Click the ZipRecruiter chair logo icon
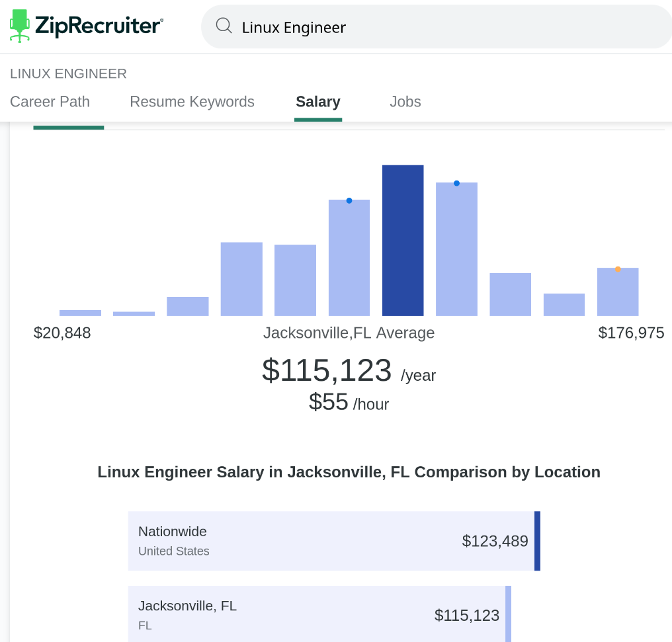The height and width of the screenshot is (642, 672). click(x=20, y=26)
